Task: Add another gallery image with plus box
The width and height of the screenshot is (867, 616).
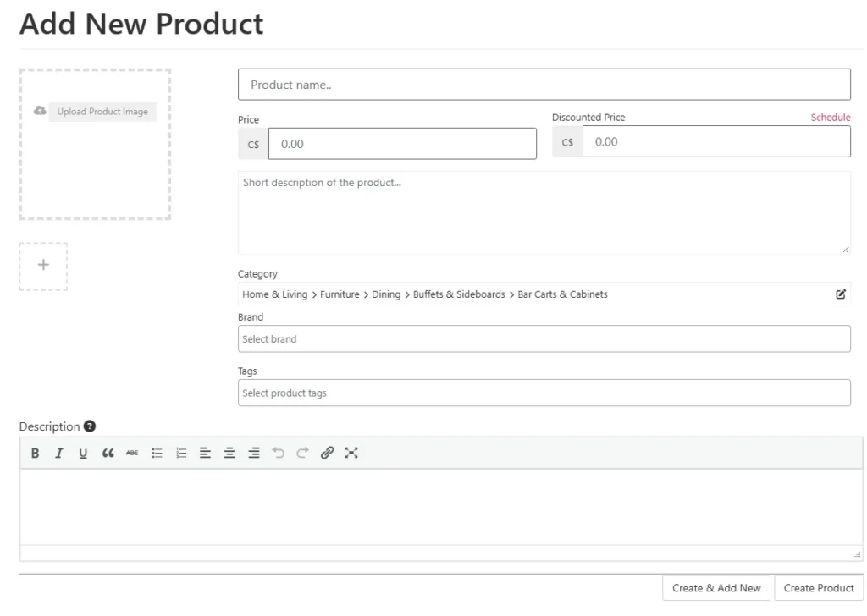Action: [43, 267]
